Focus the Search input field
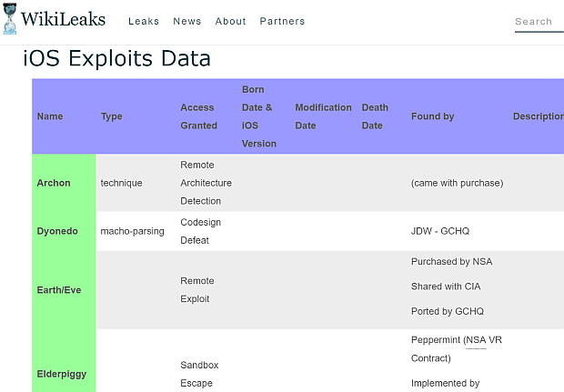The image size is (564, 392). (x=538, y=22)
